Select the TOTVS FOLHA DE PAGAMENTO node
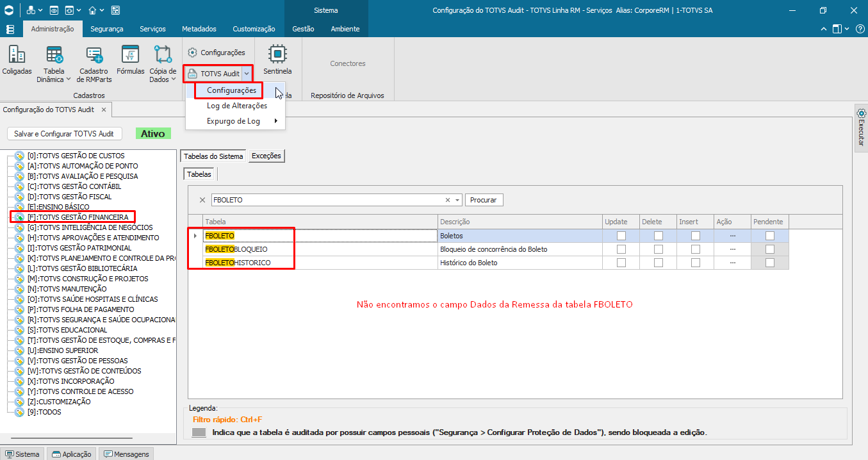The height and width of the screenshot is (460, 868). pos(81,309)
